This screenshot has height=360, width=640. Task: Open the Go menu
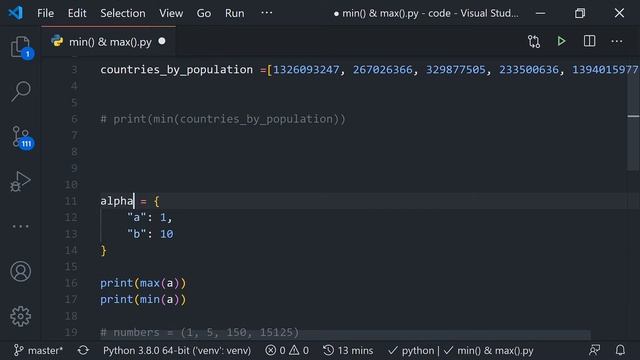pyautogui.click(x=204, y=13)
